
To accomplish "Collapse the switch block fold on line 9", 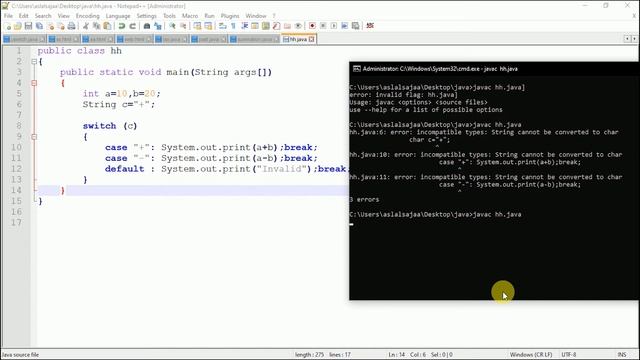I will click(34, 137).
